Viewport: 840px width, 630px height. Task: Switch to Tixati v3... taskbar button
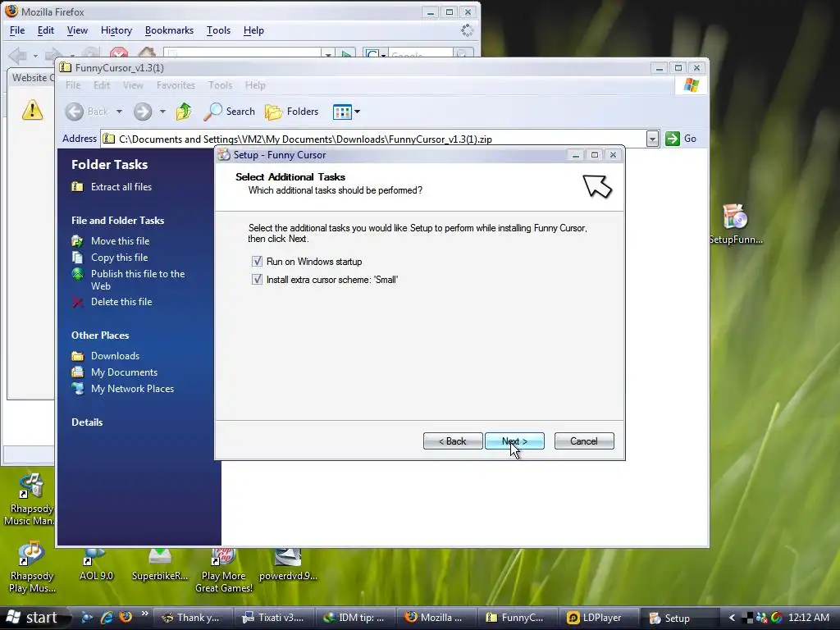click(272, 618)
